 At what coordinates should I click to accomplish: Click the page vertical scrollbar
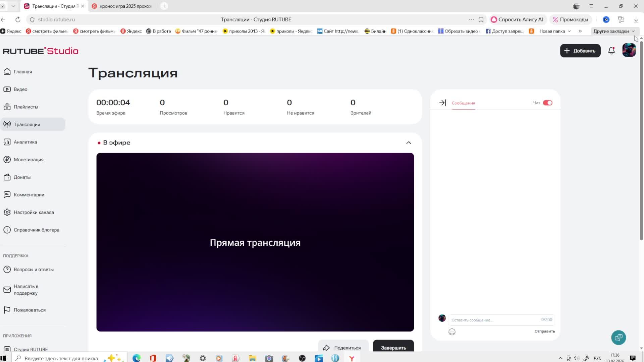coord(641,141)
